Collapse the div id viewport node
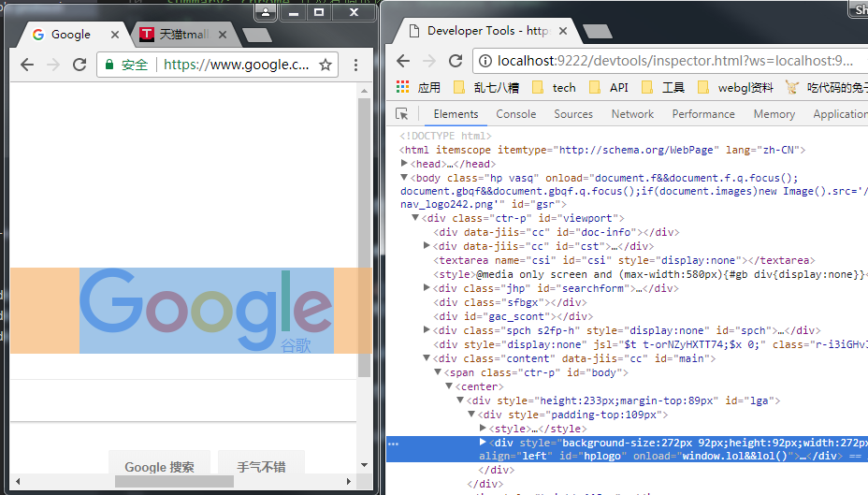Image resolution: width=868 pixels, height=495 pixels. coord(415,218)
